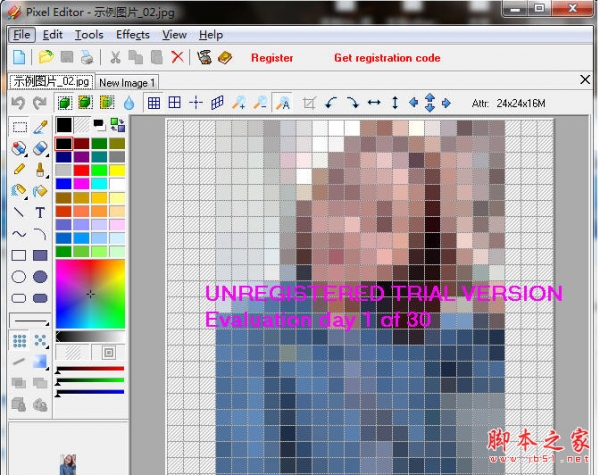The width and height of the screenshot is (600, 475).
Task: Select the straight Line tool
Action: click(19, 212)
